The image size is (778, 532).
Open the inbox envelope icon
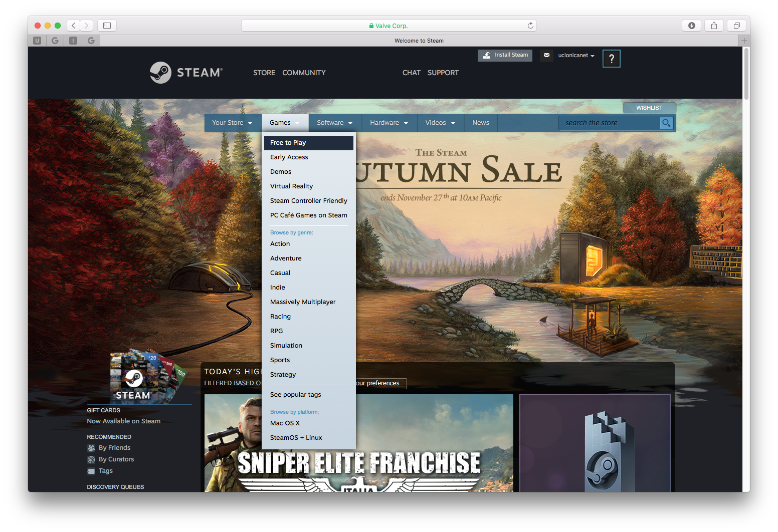point(546,55)
